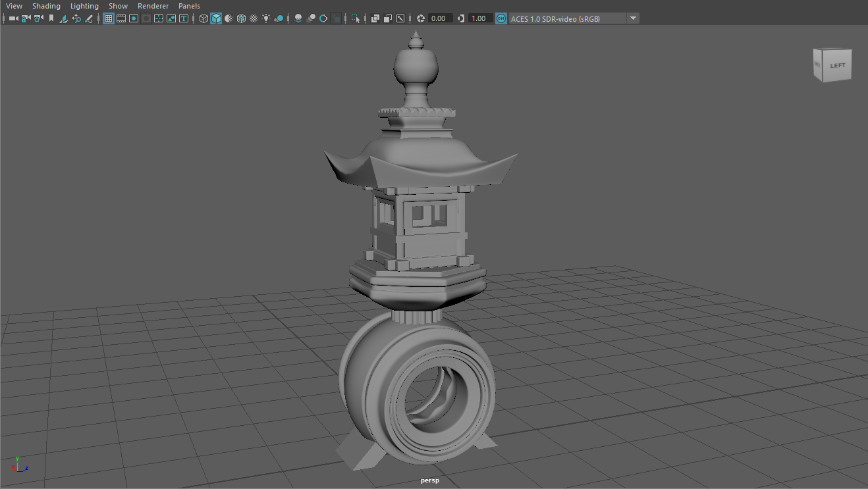Click the Exposure value field showing 0.00

point(440,18)
